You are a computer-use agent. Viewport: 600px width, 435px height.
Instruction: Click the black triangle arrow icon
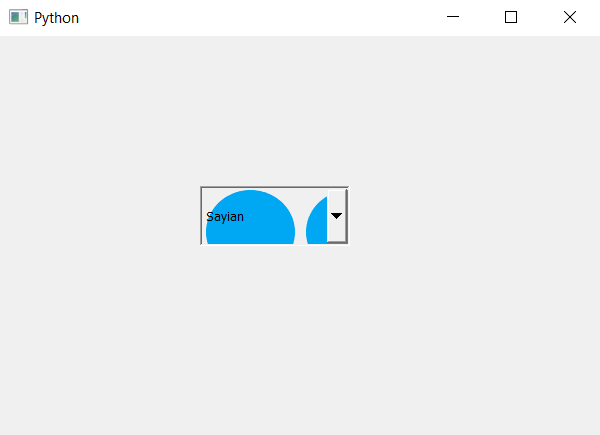coord(336,216)
